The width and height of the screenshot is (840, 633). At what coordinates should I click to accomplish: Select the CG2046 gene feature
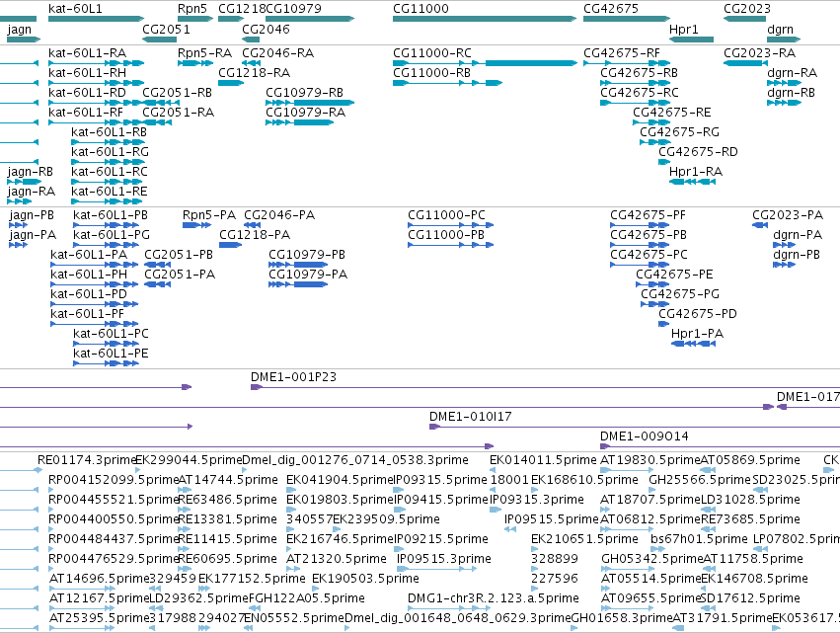pyautogui.click(x=251, y=40)
